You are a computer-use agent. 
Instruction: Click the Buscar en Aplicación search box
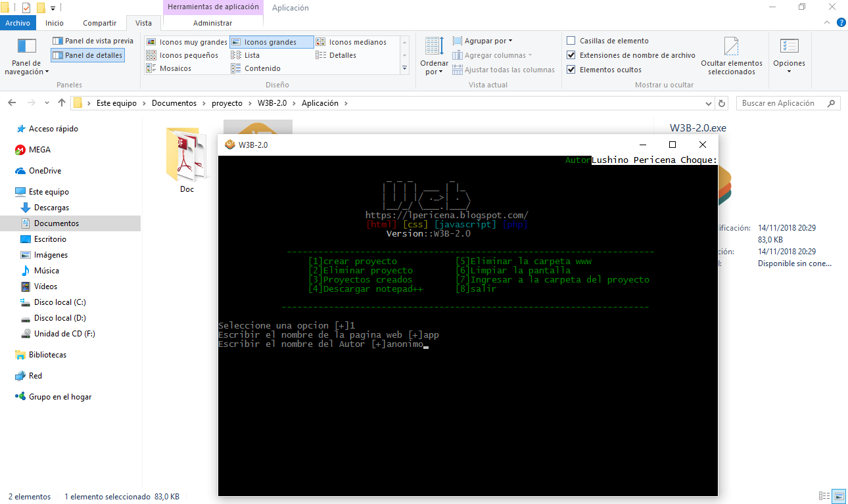click(789, 103)
